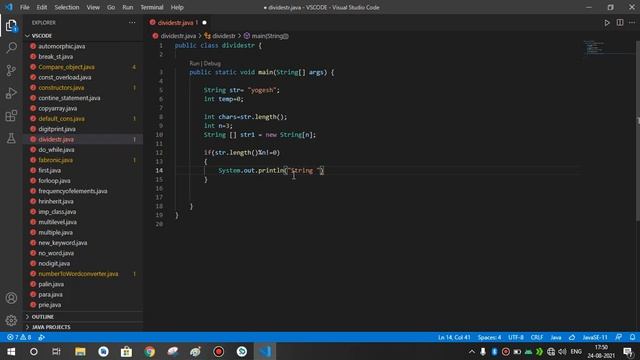640x360 pixels.
Task: Change encoding via UTF-8 entry
Action: click(516, 338)
